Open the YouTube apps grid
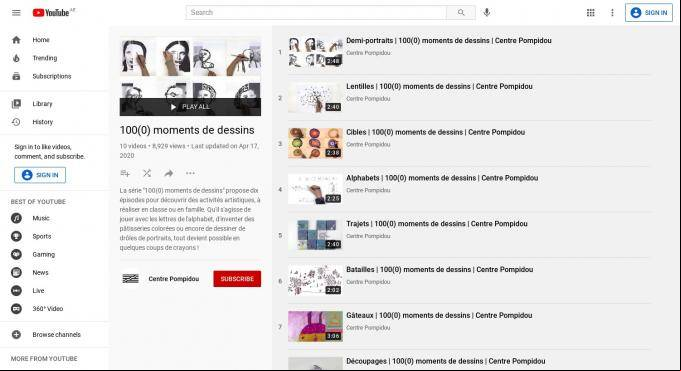Image resolution: width=681 pixels, height=371 pixels. click(x=590, y=13)
